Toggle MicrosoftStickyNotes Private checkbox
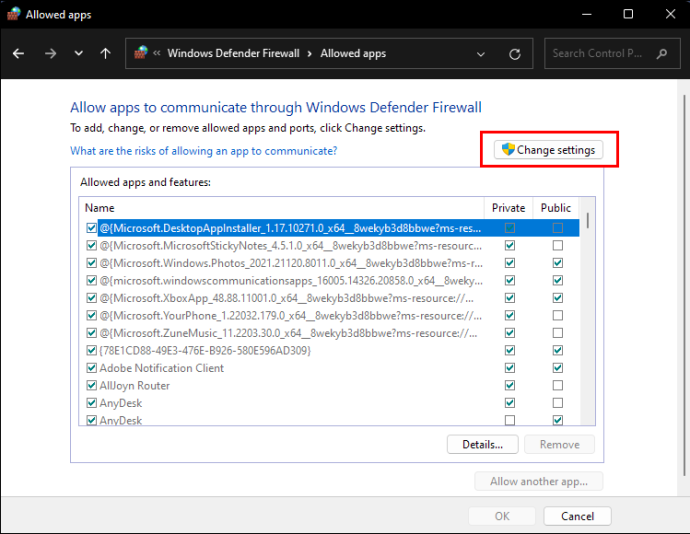Image resolution: width=690 pixels, height=534 pixels. 510,245
